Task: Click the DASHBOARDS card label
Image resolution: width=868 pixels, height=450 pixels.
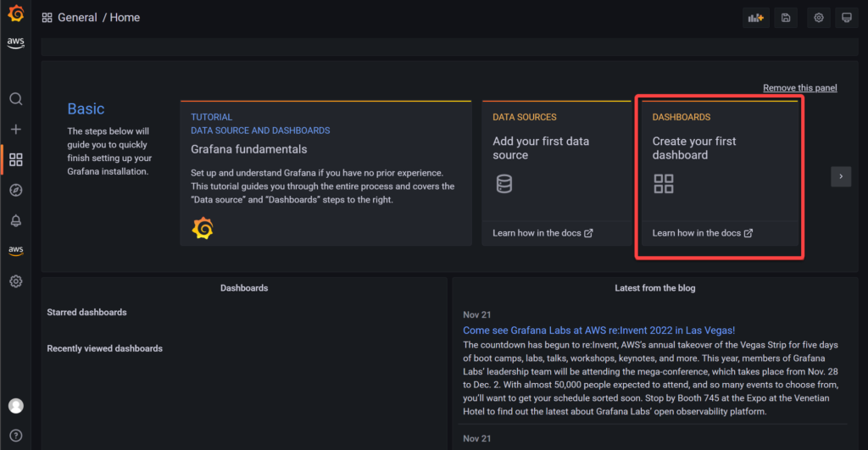Action: [x=682, y=117]
